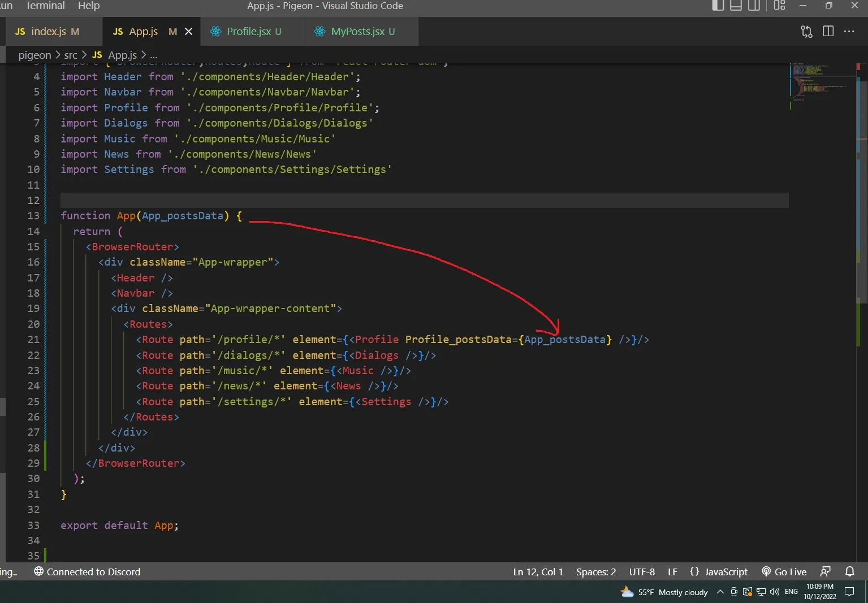Toggle the bottom Panel layout button
The height and width of the screenshot is (603, 868).
point(736,6)
